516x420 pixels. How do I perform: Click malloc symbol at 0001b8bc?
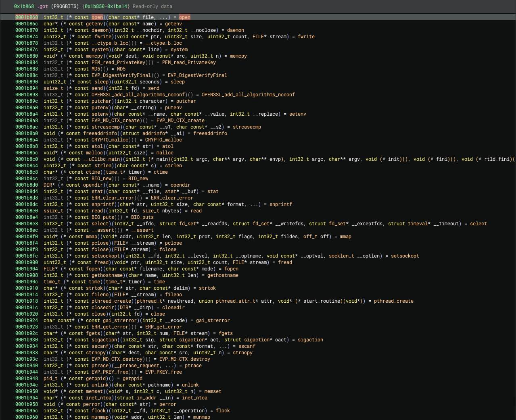click(165, 153)
